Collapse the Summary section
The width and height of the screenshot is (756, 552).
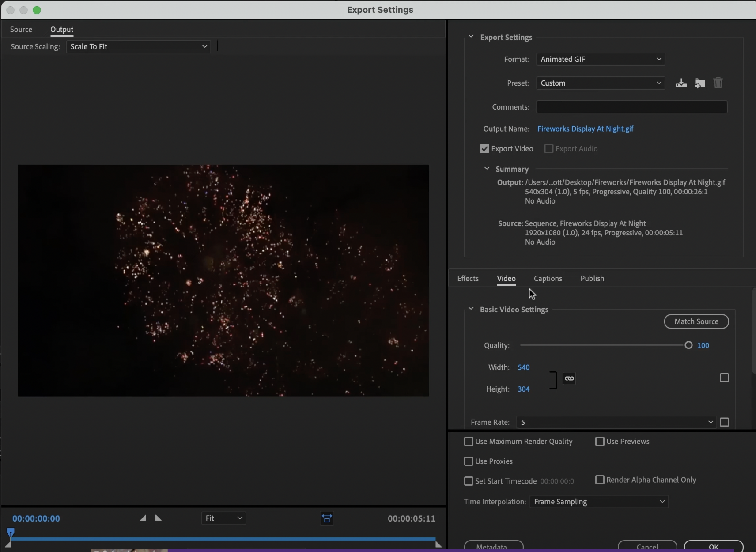[x=487, y=169]
